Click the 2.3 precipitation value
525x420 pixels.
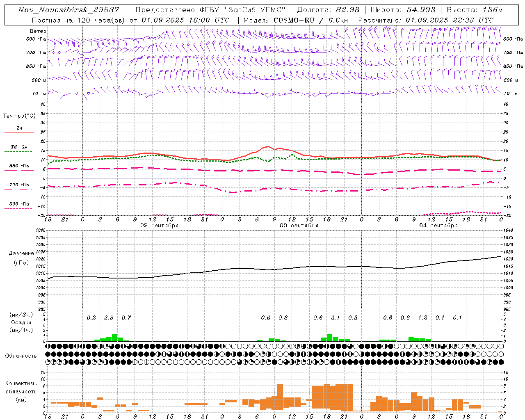click(x=109, y=317)
